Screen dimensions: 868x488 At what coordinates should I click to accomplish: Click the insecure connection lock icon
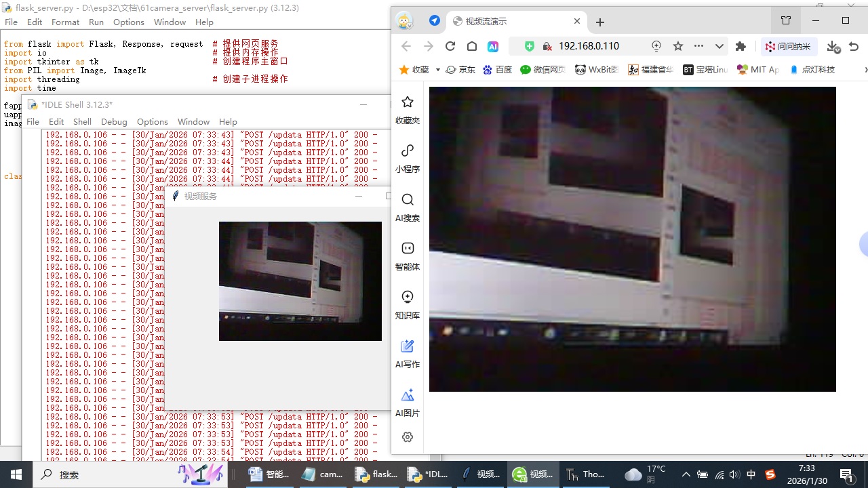coord(547,46)
